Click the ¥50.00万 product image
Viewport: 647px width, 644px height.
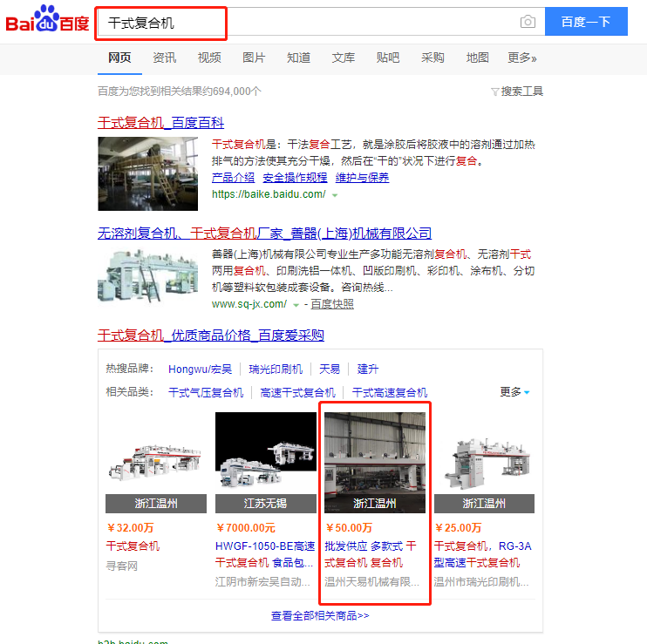click(375, 463)
